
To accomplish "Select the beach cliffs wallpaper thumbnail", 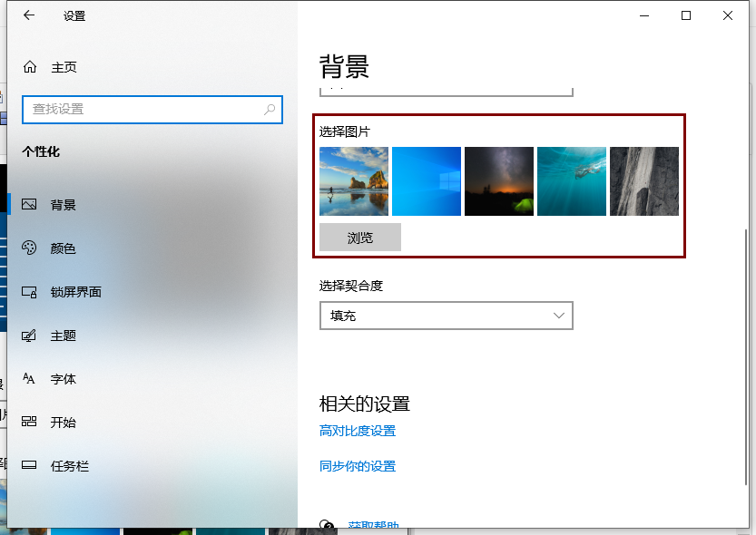I will (x=353, y=180).
